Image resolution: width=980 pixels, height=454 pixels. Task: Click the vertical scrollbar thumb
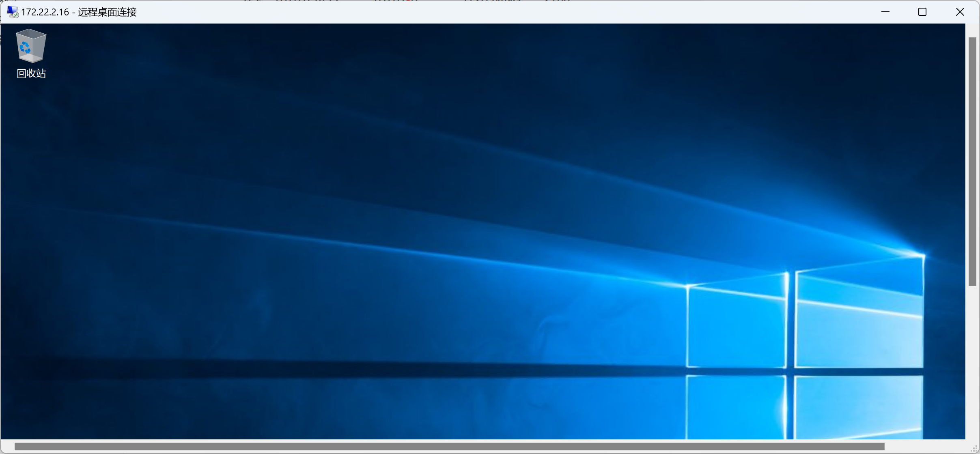tap(972, 161)
